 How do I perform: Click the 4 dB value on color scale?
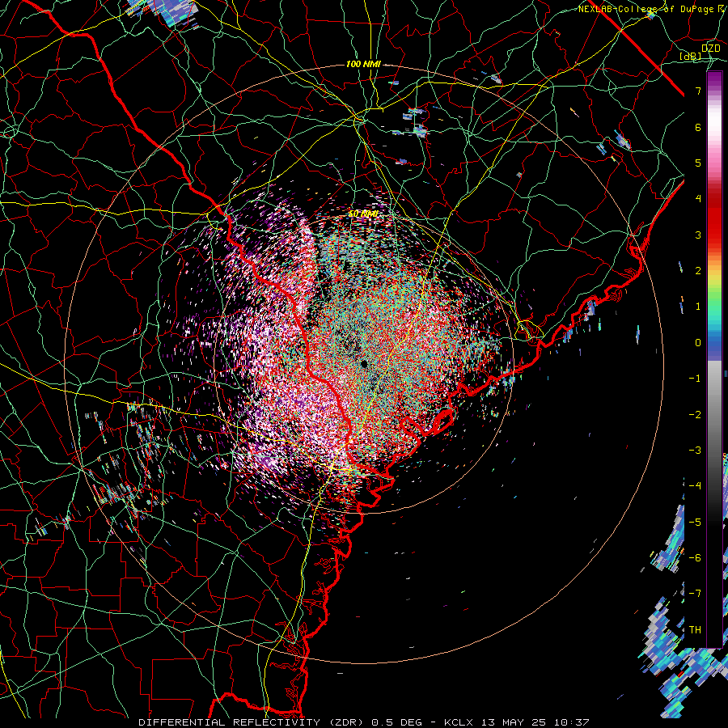click(x=698, y=199)
